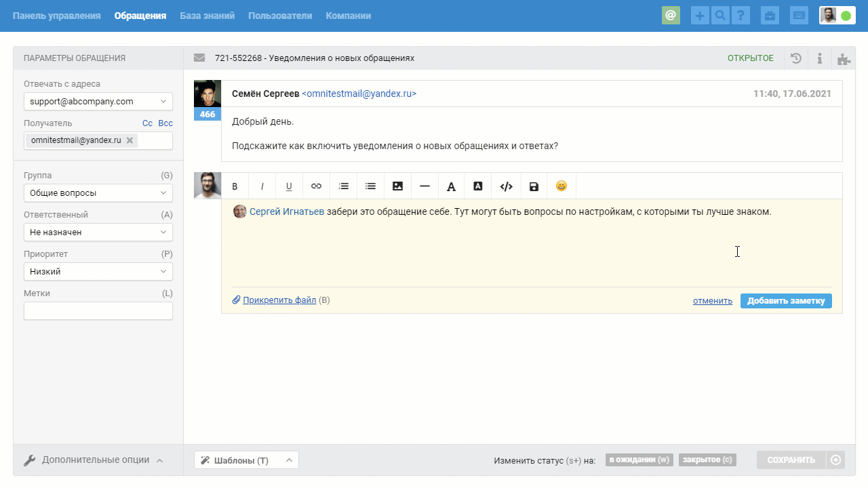Toggle italic formatting
This screenshot has height=488, width=868.
tap(262, 186)
